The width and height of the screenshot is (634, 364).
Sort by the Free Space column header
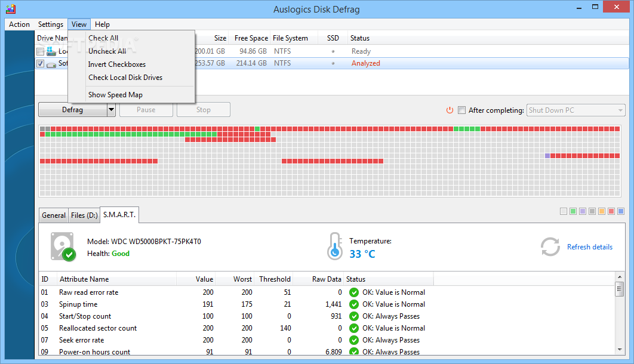pos(250,38)
